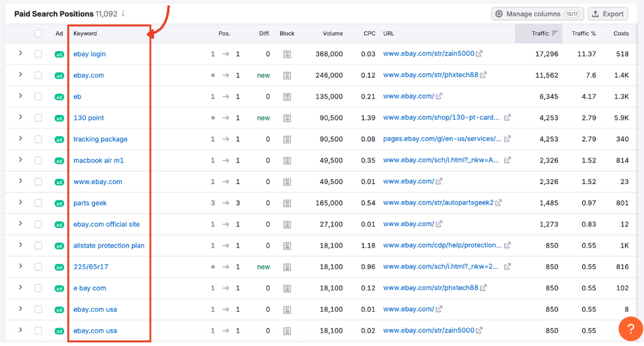This screenshot has width=644, height=346.
Task: Select the checkbox for ebay login
Action: click(x=38, y=54)
